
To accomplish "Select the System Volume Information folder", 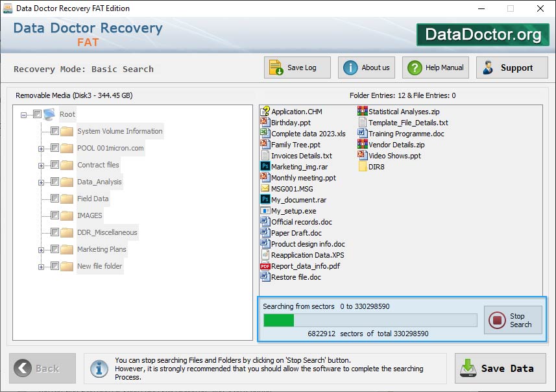I will click(x=120, y=131).
